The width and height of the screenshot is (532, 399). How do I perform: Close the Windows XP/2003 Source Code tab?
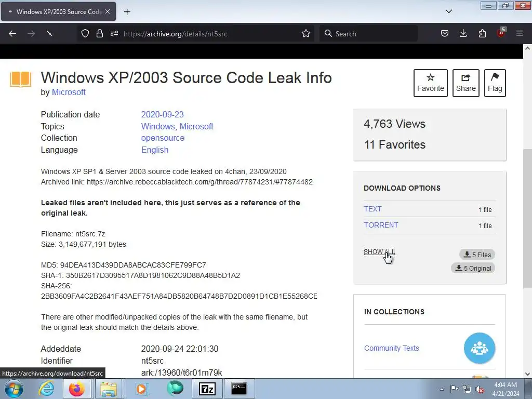click(x=108, y=11)
